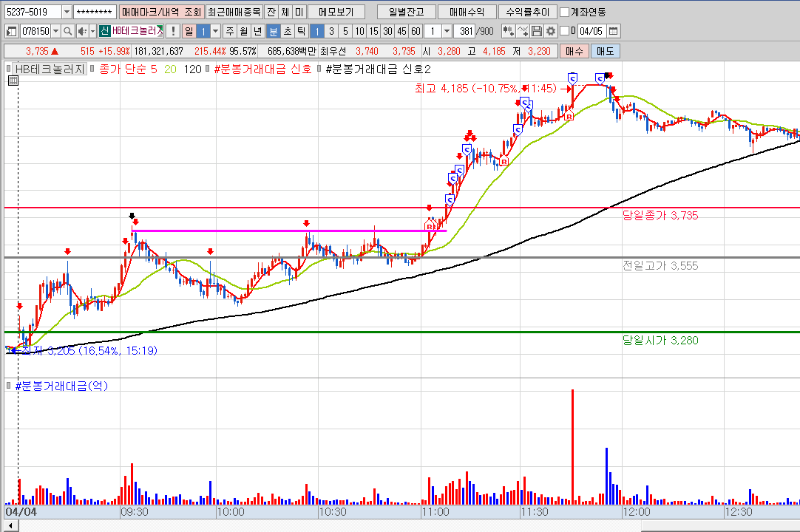Open 매매수익 trading profit
Viewport: 800px width, 532px height.
click(x=467, y=12)
